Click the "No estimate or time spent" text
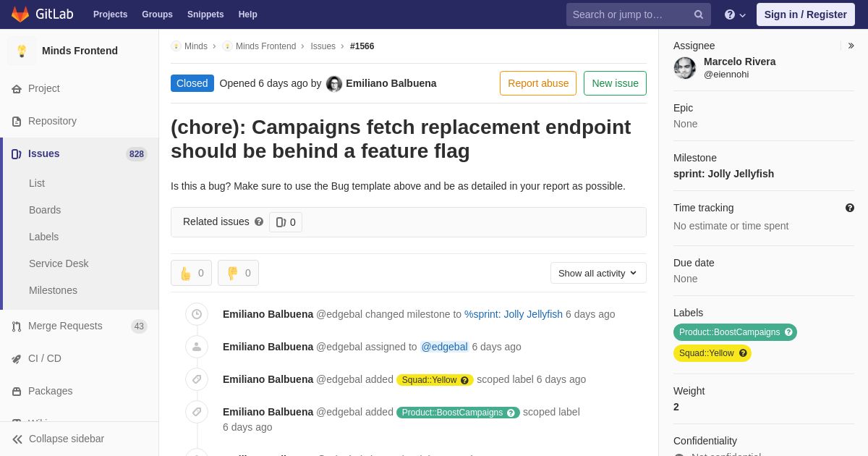Viewport: 868px width, 456px height. 731,226
